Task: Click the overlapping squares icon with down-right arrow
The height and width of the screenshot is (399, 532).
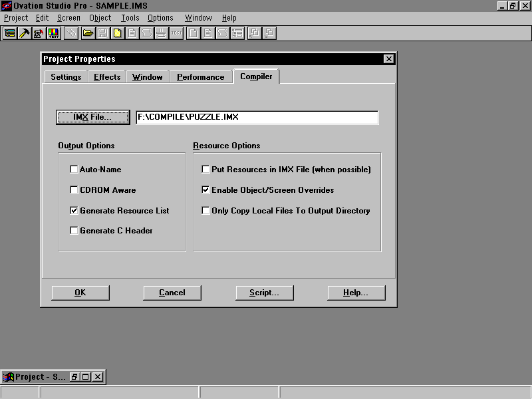Action: click(x=269, y=33)
